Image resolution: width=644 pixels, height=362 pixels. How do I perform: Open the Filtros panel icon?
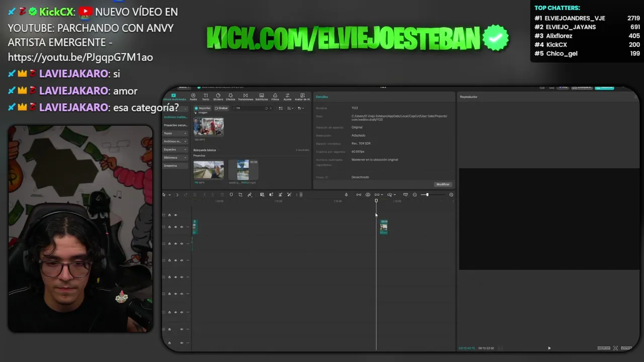coord(275,97)
